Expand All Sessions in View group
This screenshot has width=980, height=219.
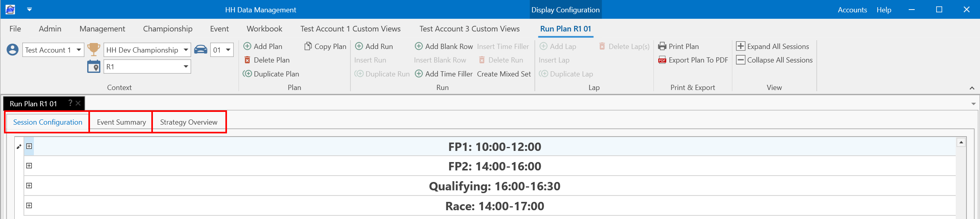pos(773,46)
